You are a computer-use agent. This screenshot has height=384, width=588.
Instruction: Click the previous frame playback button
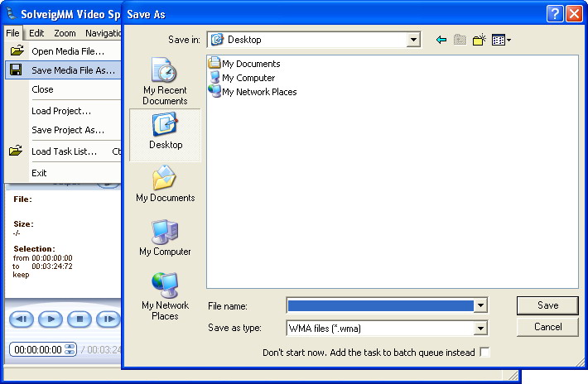(x=22, y=319)
